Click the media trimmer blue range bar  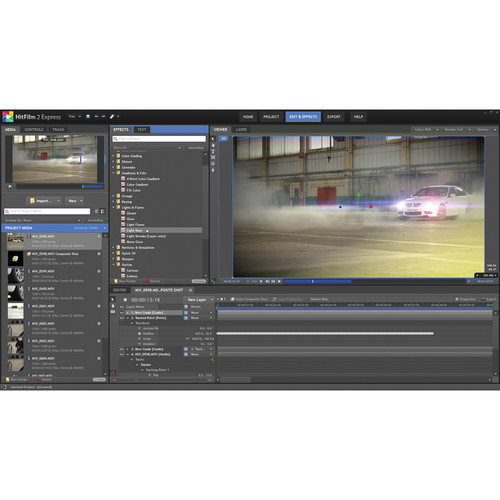(93, 186)
